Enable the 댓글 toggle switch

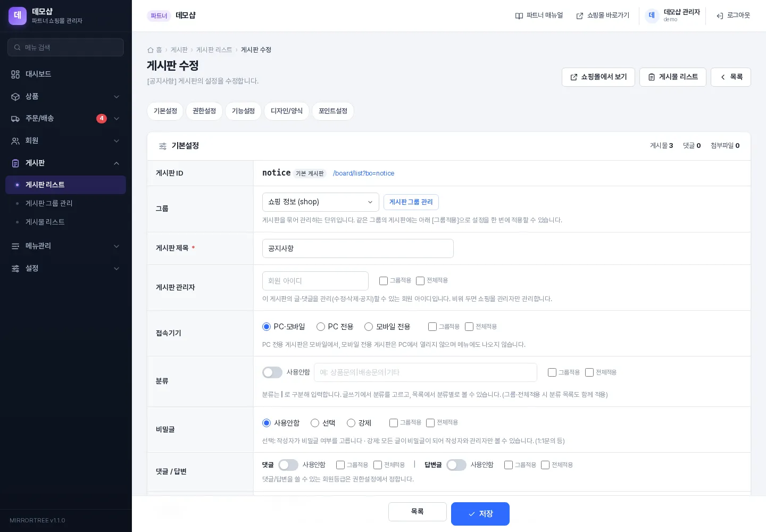click(288, 465)
